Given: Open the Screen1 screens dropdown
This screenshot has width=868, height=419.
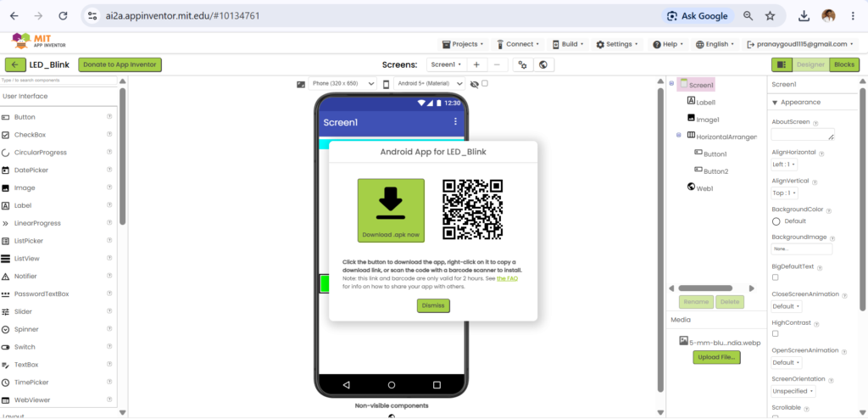Looking at the screenshot, I should (x=447, y=64).
